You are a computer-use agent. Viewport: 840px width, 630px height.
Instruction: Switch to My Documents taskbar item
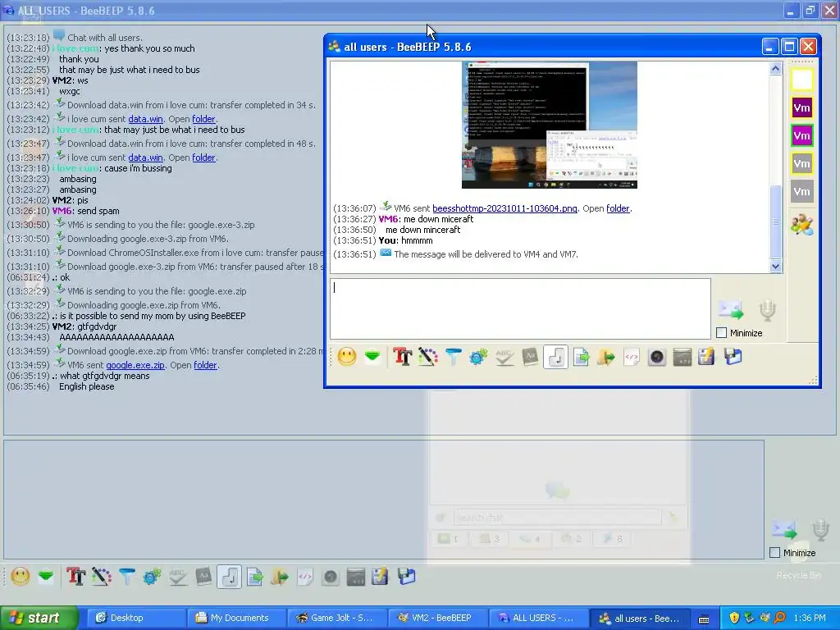(x=235, y=618)
